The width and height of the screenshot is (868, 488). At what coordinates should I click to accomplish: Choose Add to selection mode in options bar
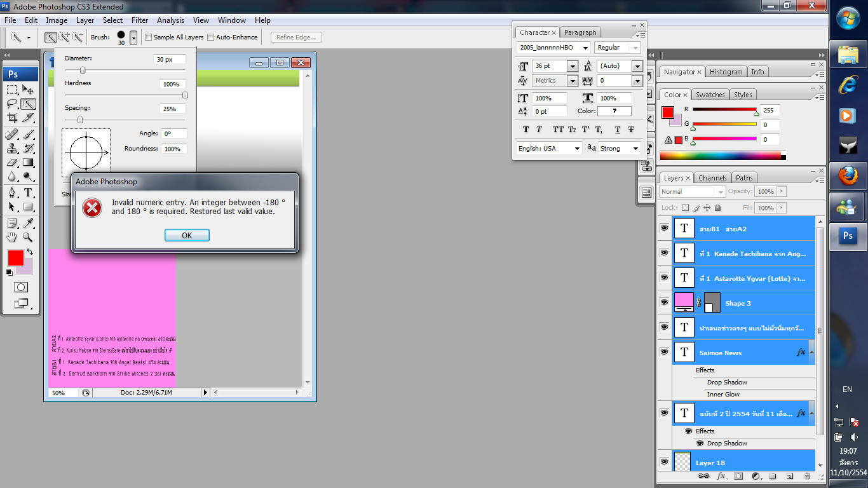tap(63, 37)
